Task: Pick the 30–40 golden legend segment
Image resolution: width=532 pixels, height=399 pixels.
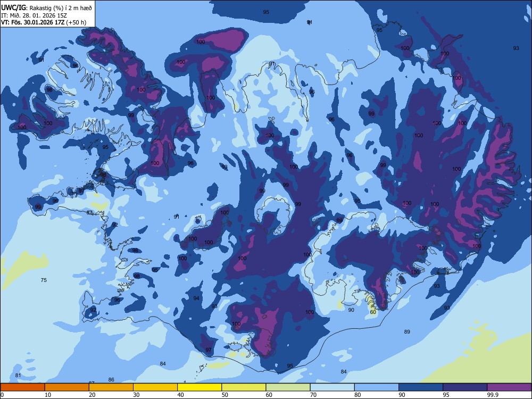Action: pos(155,387)
